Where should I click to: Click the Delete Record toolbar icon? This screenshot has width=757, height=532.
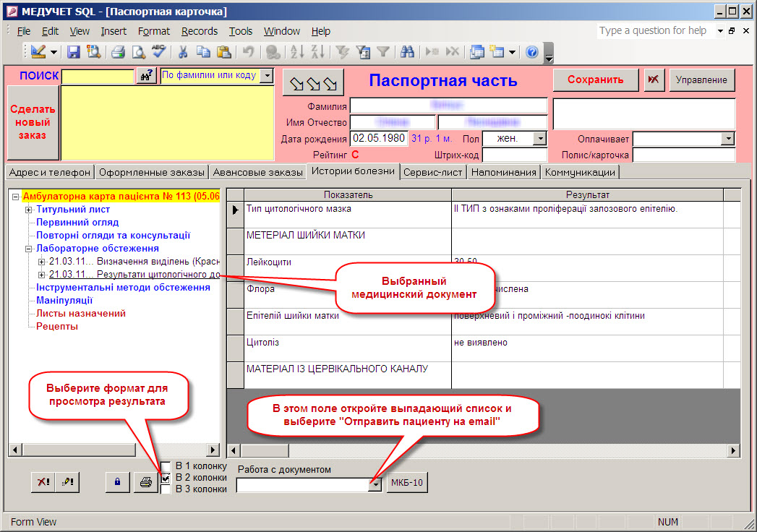pos(453,51)
